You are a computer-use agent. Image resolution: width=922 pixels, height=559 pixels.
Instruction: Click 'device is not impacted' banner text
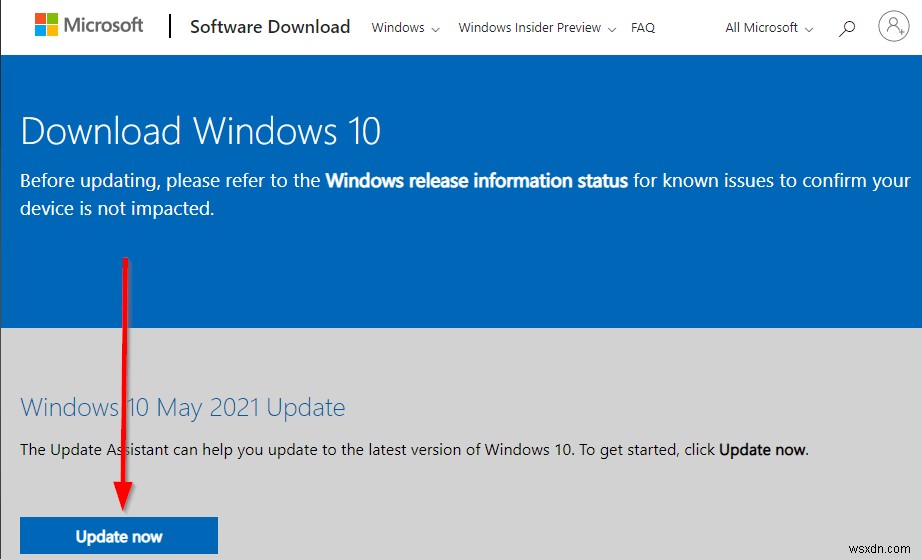[x=118, y=209]
